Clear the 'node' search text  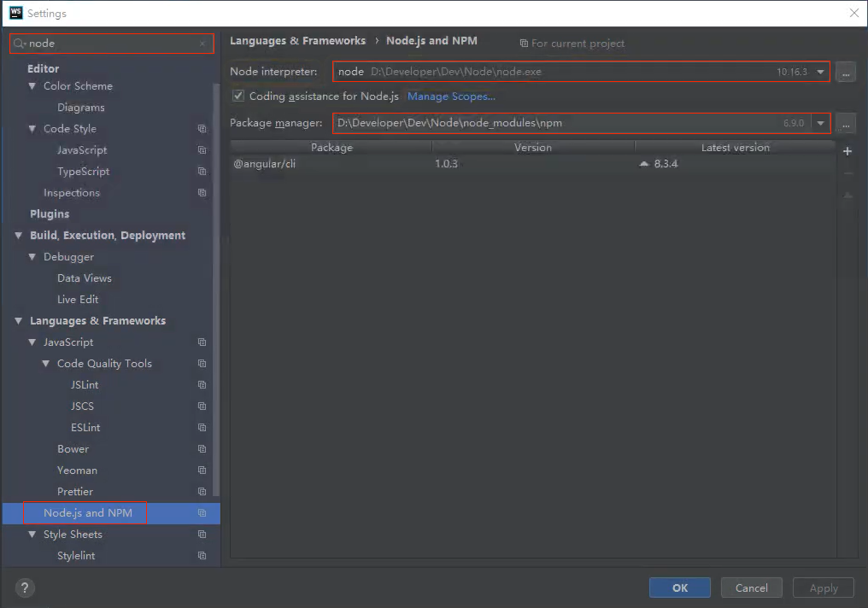(202, 44)
